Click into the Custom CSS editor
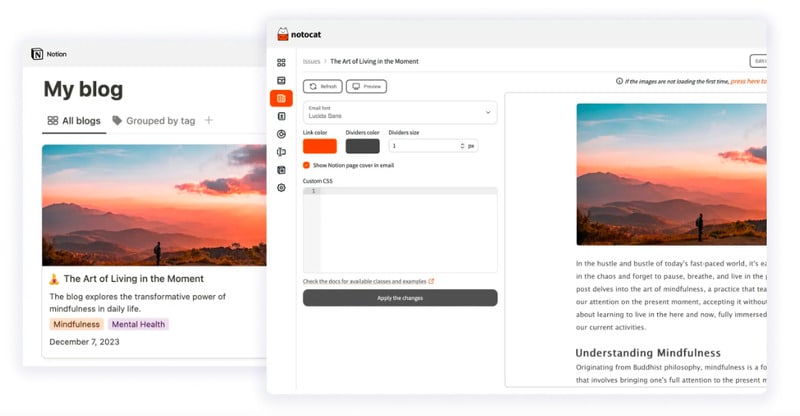Viewport: 800px width, 416px height. tap(400, 230)
